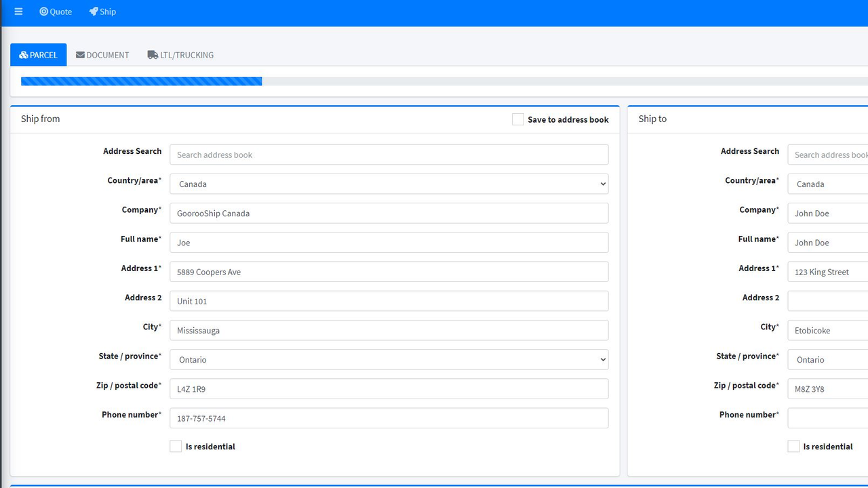The width and height of the screenshot is (868, 488).
Task: Click Ship in the top navigation
Action: point(103,12)
